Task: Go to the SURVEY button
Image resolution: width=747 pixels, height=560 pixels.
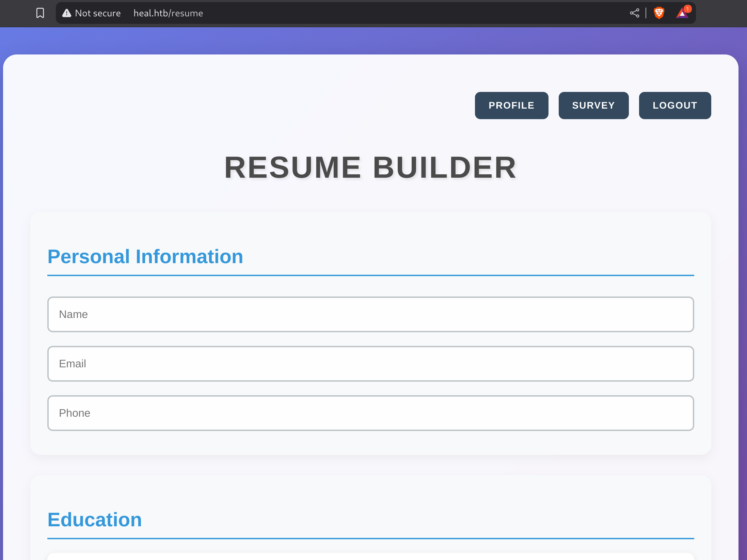Action: [593, 106]
